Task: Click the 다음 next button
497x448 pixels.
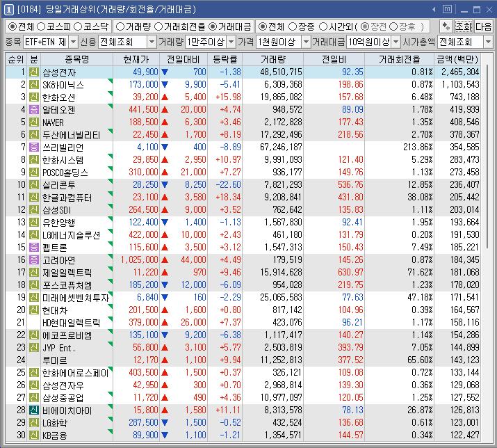Action: (x=483, y=26)
